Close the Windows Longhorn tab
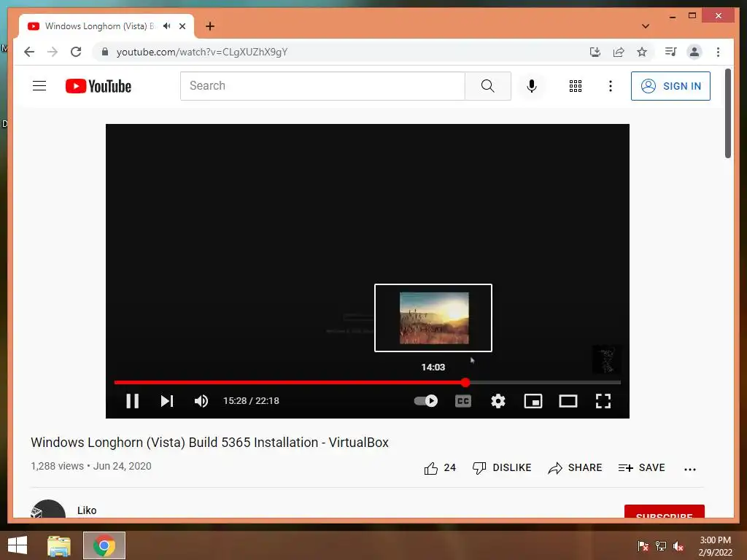The height and width of the screenshot is (560, 747). [182, 26]
